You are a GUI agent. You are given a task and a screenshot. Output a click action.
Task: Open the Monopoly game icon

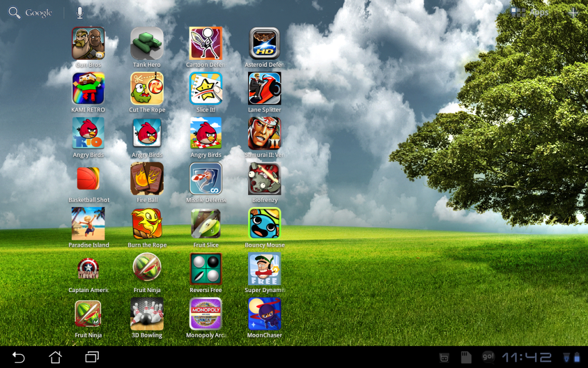(206, 314)
